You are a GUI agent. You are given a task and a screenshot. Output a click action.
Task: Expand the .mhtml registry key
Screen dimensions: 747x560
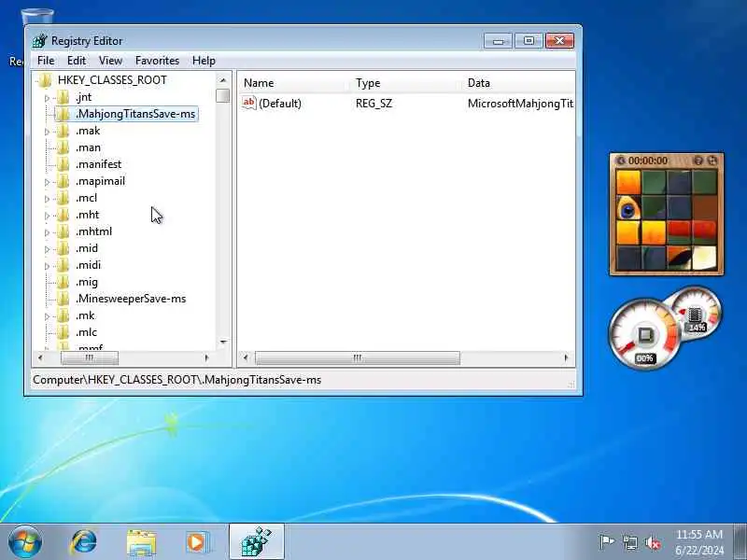pyautogui.click(x=47, y=232)
